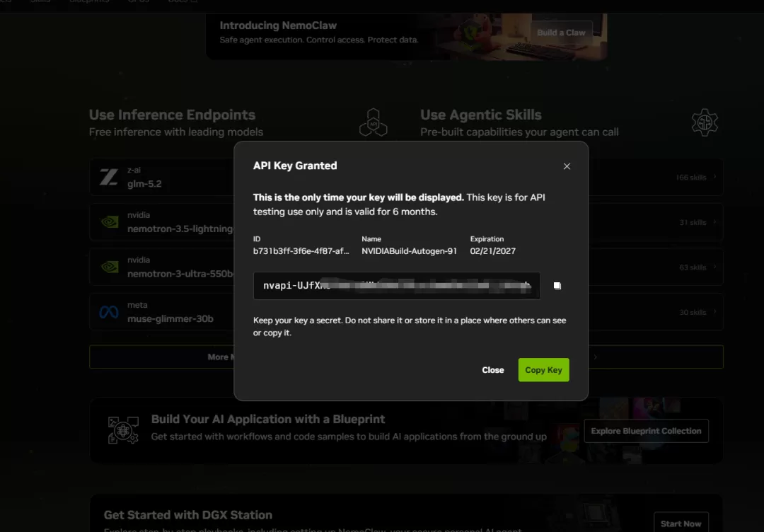Click the Close text button

pyautogui.click(x=492, y=370)
